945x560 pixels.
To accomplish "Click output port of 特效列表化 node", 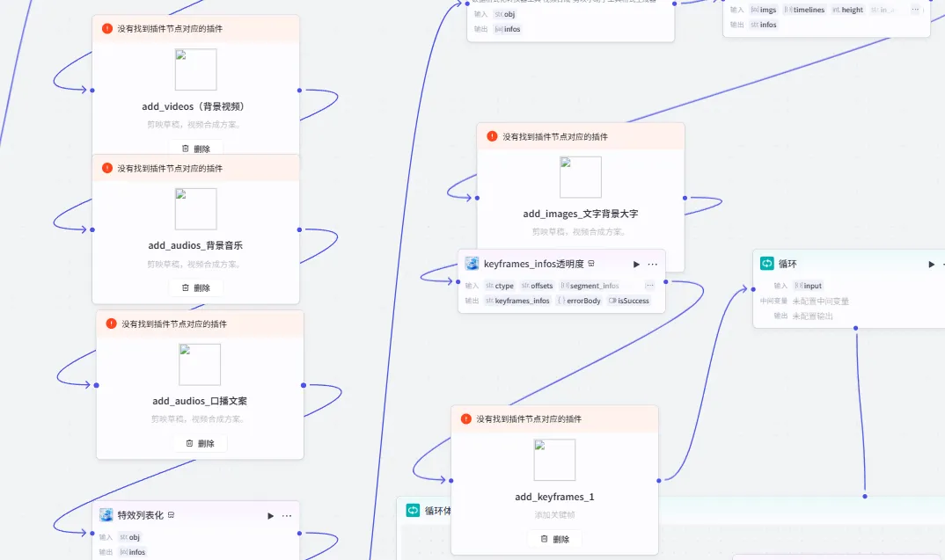I will (299, 533).
